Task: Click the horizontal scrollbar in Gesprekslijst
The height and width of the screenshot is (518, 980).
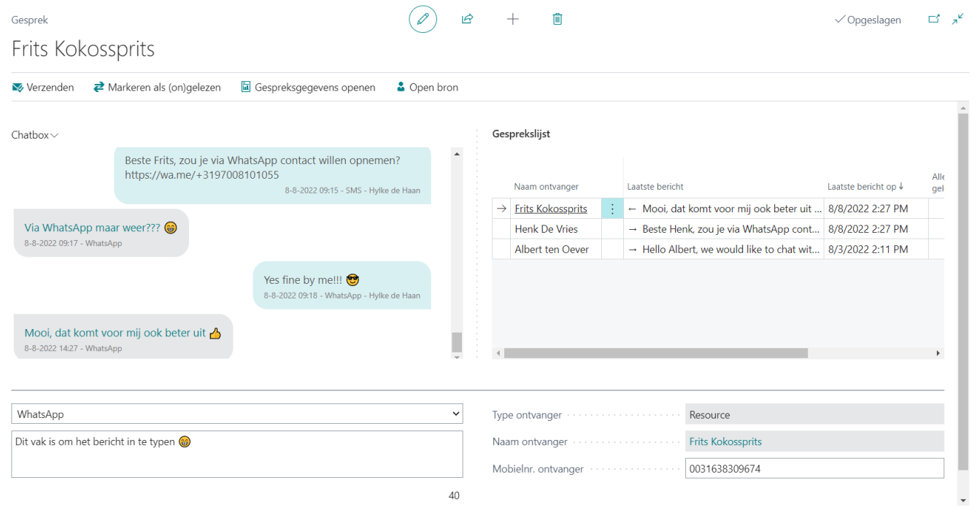Action: [x=655, y=353]
